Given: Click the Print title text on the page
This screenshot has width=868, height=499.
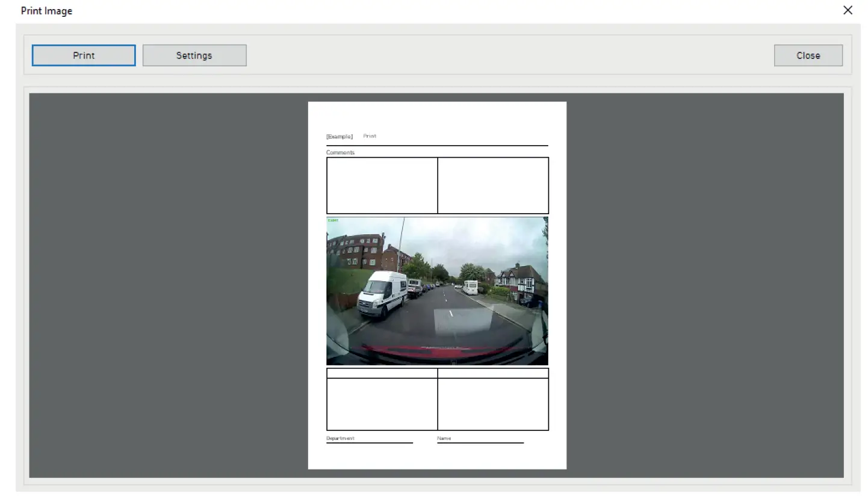Looking at the screenshot, I should tap(369, 136).
